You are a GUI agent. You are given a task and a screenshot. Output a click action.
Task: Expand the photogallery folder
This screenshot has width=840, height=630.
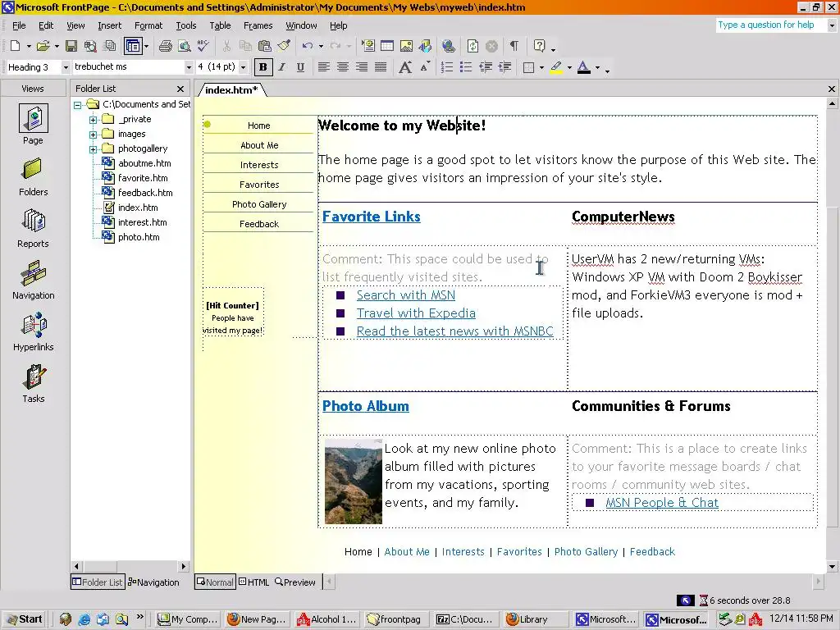tap(94, 149)
